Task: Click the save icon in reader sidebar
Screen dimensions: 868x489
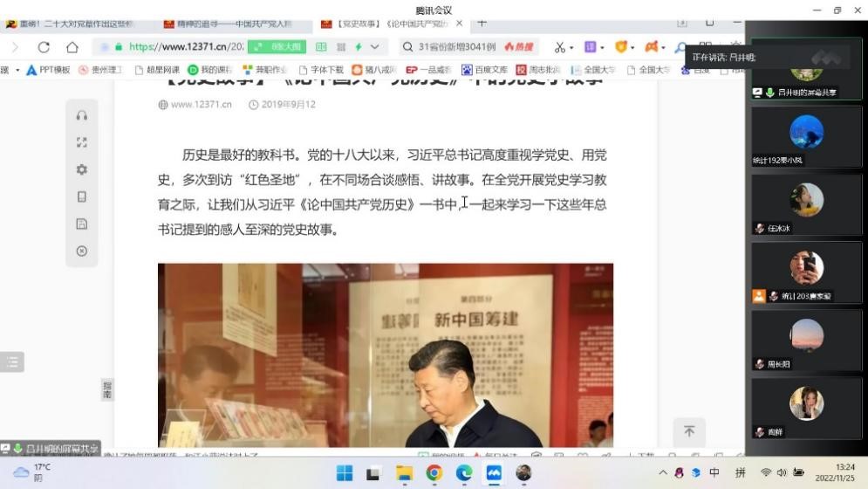Action: tap(82, 224)
